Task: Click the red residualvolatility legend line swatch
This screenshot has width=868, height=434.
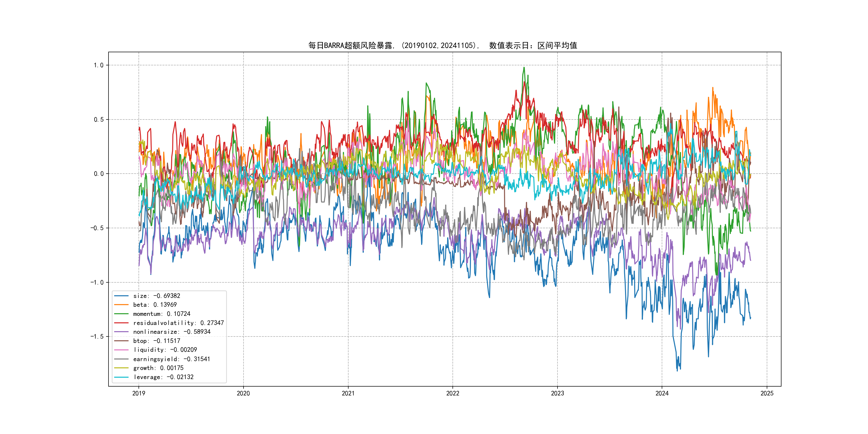Action: point(121,323)
